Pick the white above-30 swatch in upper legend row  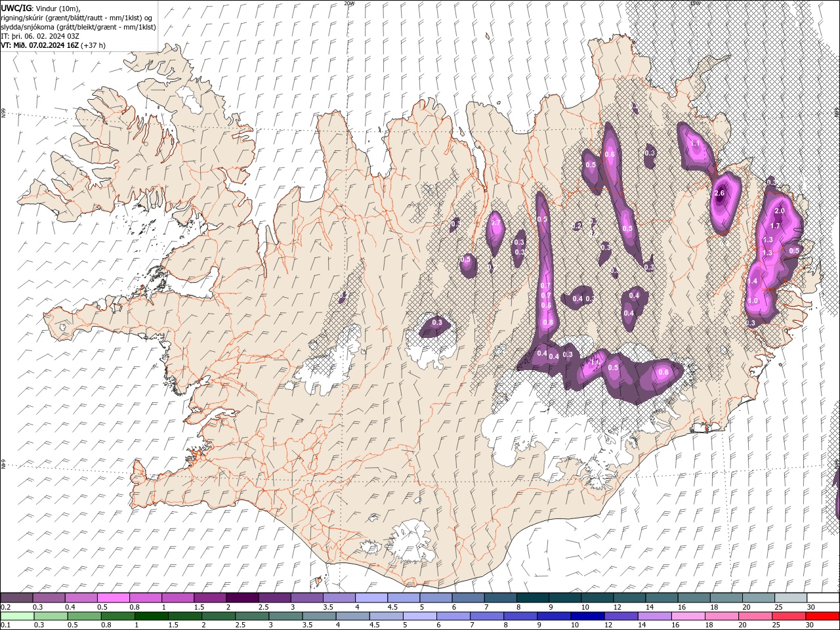click(x=822, y=598)
